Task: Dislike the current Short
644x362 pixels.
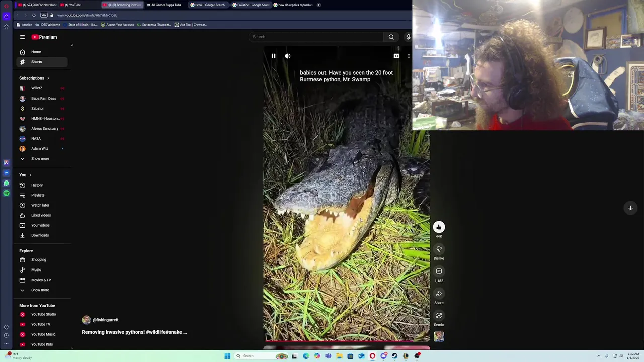Action: (x=439, y=249)
